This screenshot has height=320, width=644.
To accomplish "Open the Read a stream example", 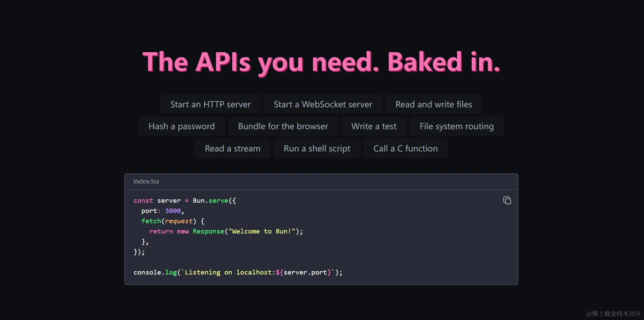I will (233, 148).
